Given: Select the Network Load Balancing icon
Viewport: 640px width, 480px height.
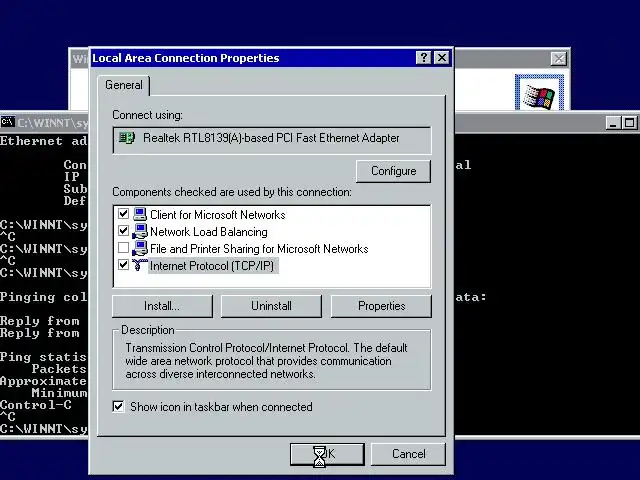Looking at the screenshot, I should point(140,231).
